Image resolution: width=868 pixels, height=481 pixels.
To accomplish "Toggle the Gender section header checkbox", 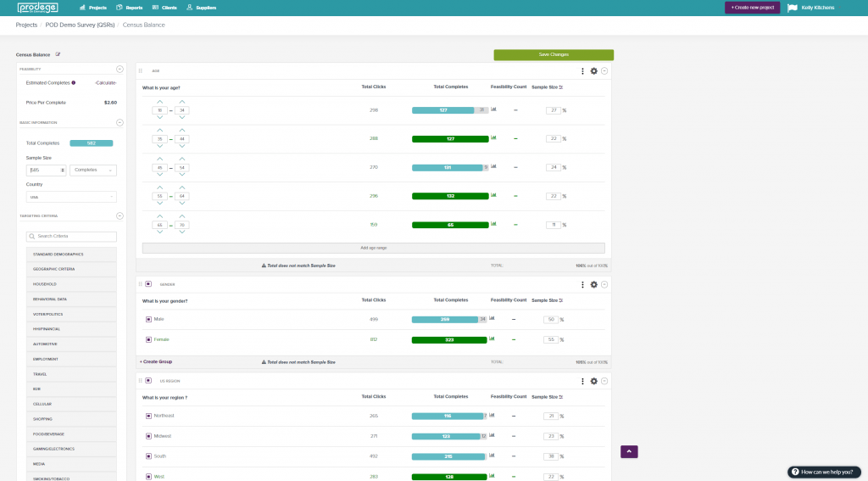I will 148,283.
